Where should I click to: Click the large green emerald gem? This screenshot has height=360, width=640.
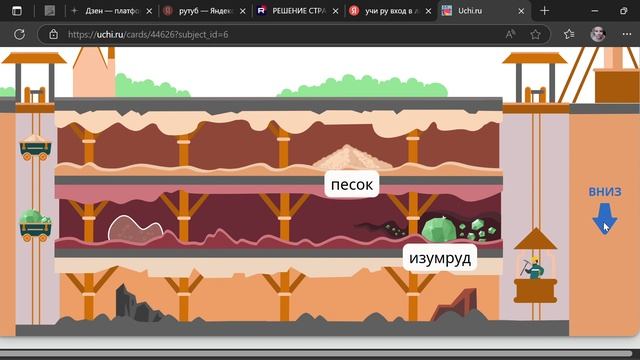coord(438,230)
